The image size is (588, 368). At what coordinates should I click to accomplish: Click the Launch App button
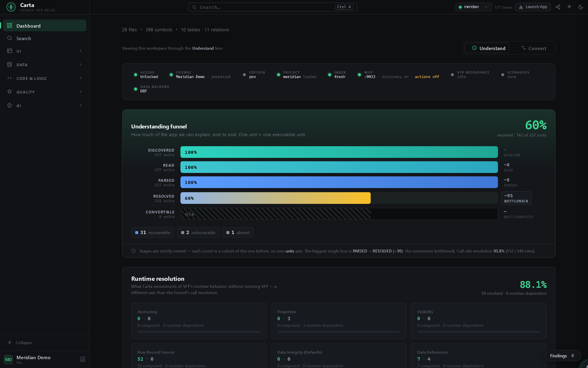533,7
